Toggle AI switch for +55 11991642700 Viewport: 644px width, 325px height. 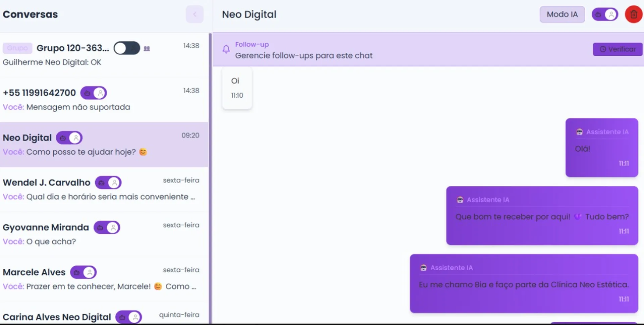94,93
